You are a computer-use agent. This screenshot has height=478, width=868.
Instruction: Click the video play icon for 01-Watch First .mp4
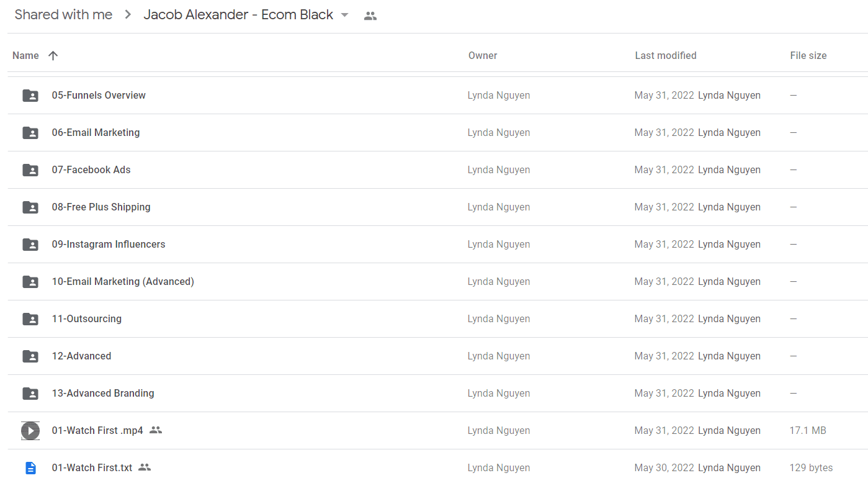pyautogui.click(x=30, y=431)
